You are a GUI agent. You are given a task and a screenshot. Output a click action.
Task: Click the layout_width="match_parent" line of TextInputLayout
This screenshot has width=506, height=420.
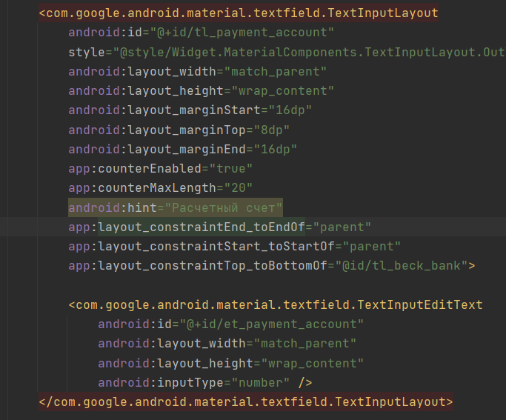pos(198,72)
